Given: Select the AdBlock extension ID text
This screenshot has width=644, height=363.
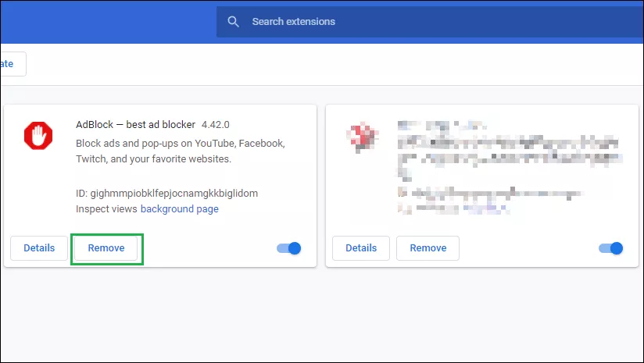Looking at the screenshot, I should [166, 193].
